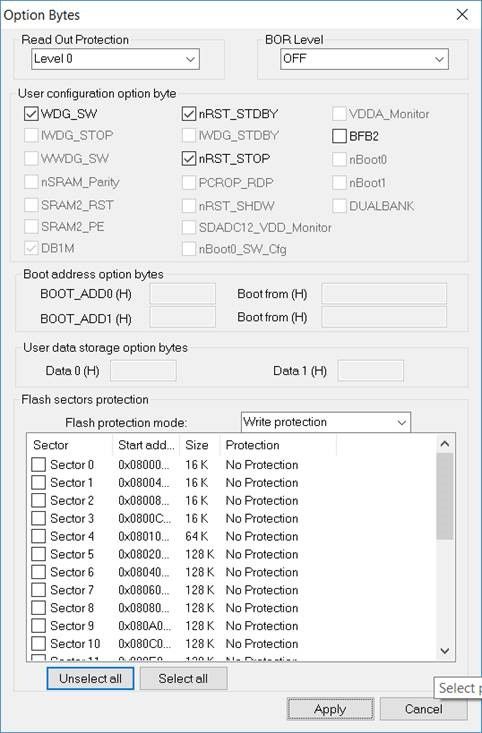482x733 pixels.
Task: Click Sector 9 address 0x080A0...
Action: coord(144,625)
